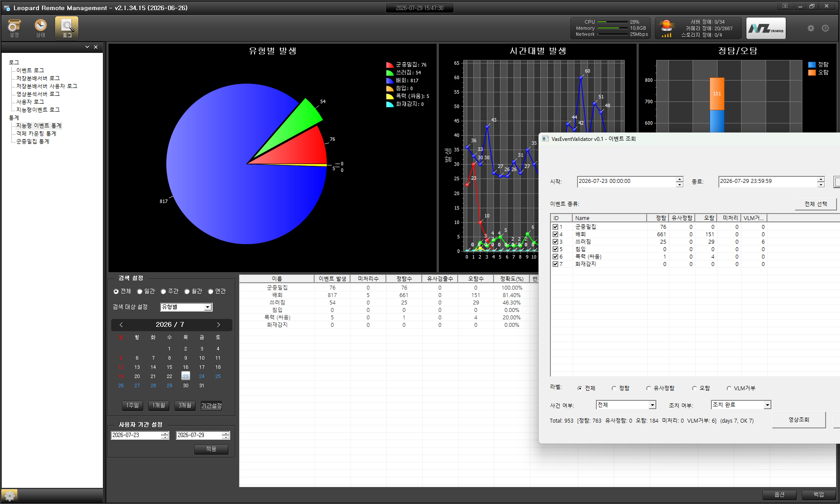The image size is (840, 504).
Task: Uncheck the 화재감지 event type checkbox
Action: tap(555, 264)
